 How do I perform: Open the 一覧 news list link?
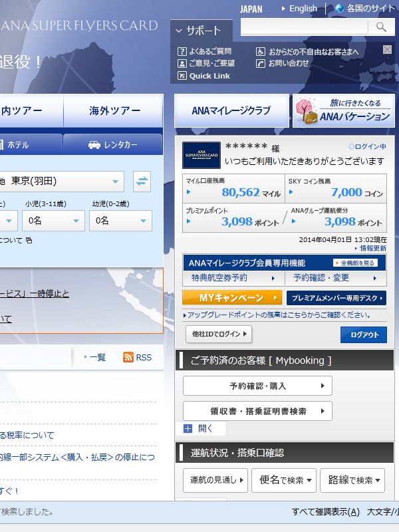pos(95,357)
